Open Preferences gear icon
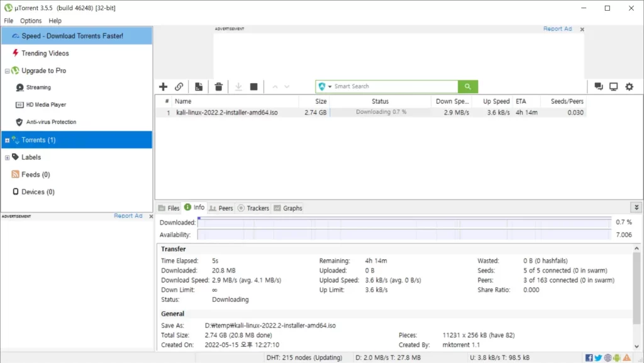Image resolution: width=644 pixels, height=363 pixels. coord(629,87)
